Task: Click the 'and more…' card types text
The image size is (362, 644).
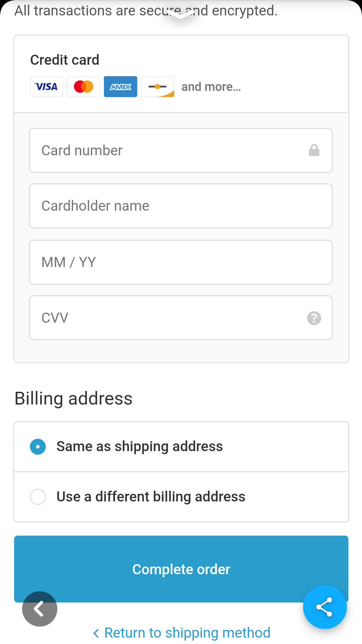Action: [x=211, y=87]
